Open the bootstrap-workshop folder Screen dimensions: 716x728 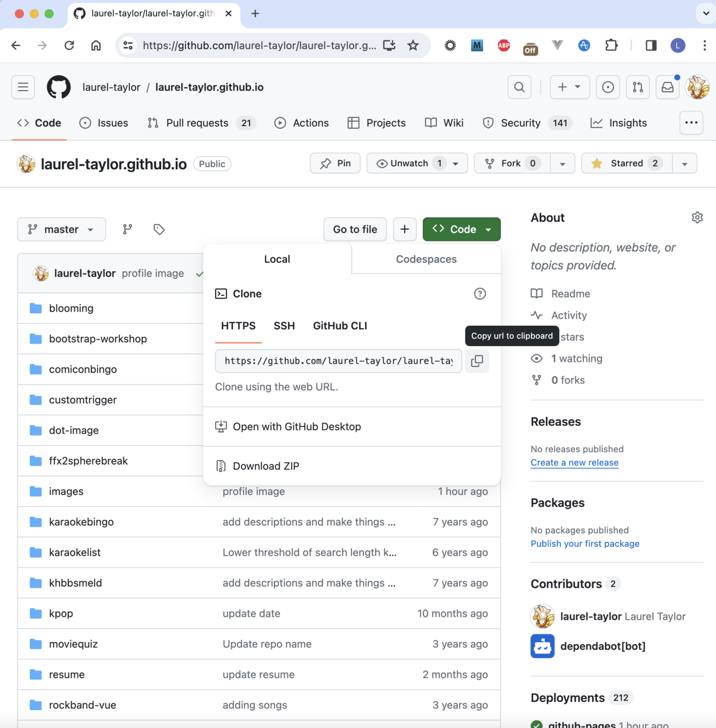(98, 339)
